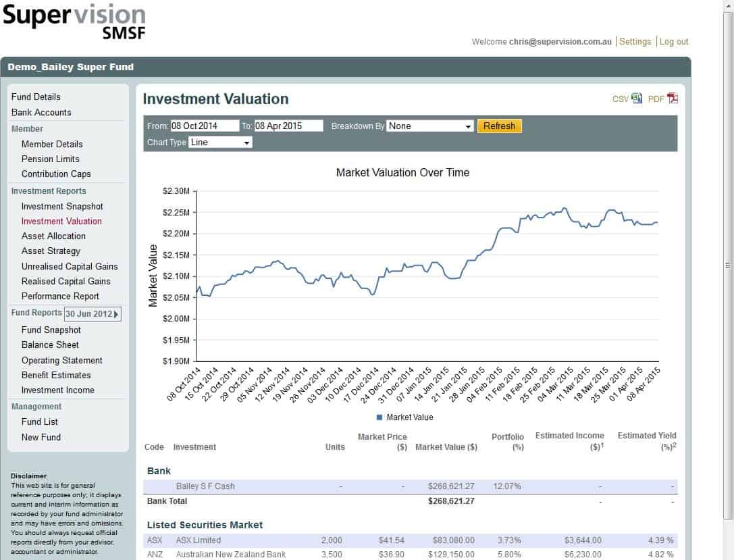This screenshot has width=734, height=560.
Task: Open the Chart Type dropdown
Action: tap(220, 143)
